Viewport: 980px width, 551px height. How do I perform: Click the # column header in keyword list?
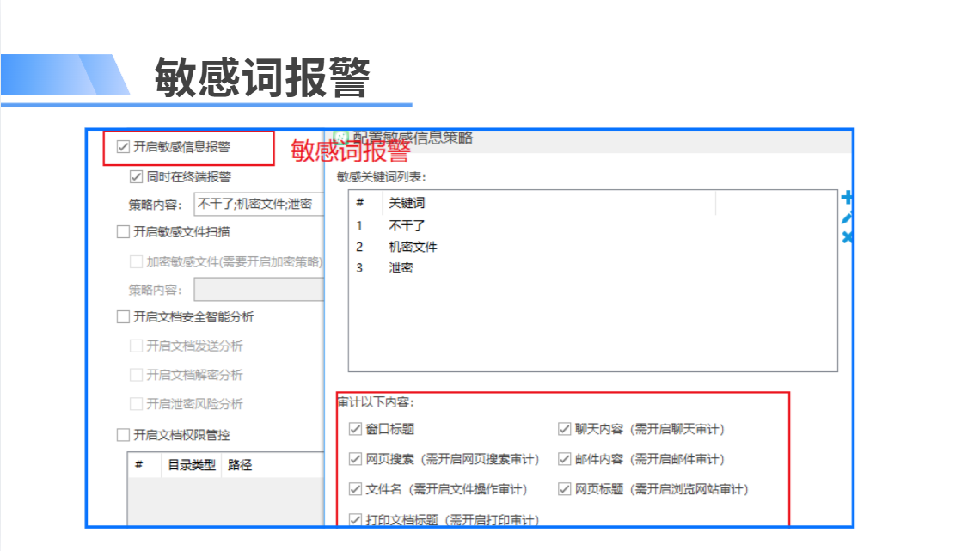coord(360,203)
